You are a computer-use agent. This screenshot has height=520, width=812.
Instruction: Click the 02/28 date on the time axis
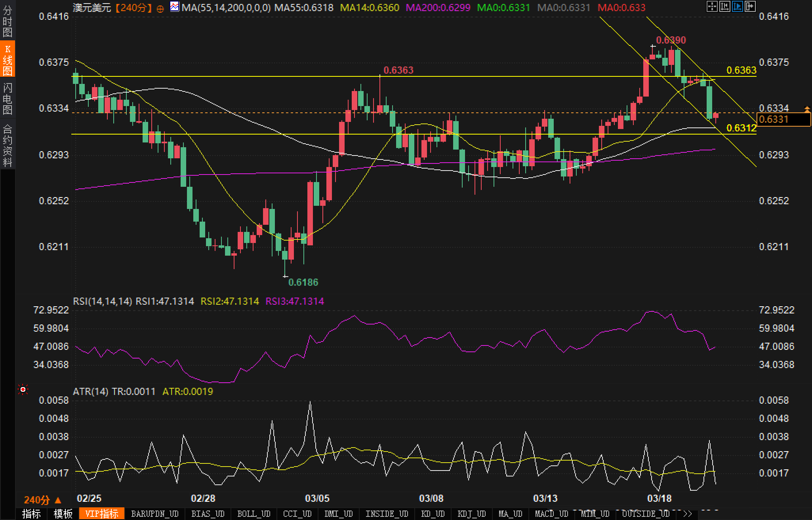click(x=203, y=498)
